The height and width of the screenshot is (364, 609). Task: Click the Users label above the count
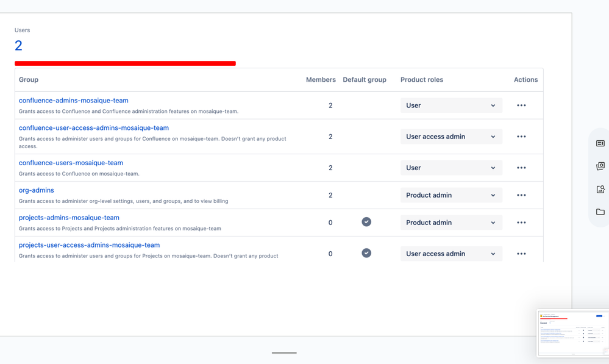click(22, 30)
